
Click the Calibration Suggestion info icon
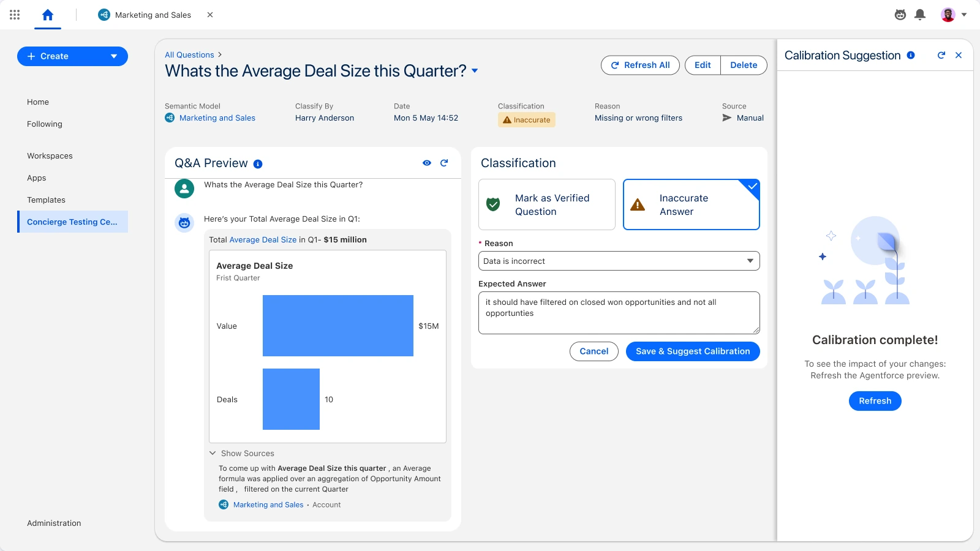pos(911,55)
